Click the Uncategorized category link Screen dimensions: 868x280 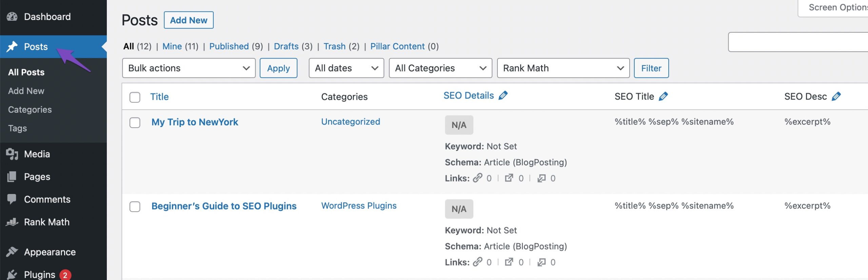[351, 122]
